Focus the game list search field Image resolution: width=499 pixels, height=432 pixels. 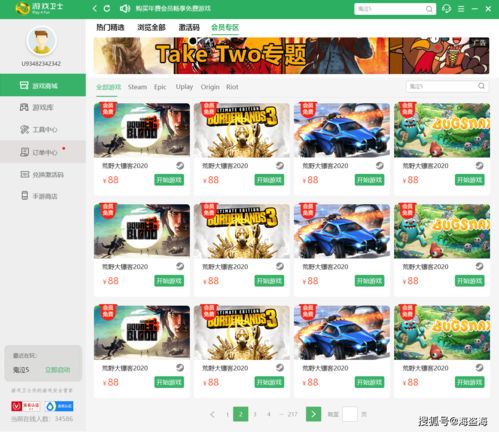[x=447, y=86]
